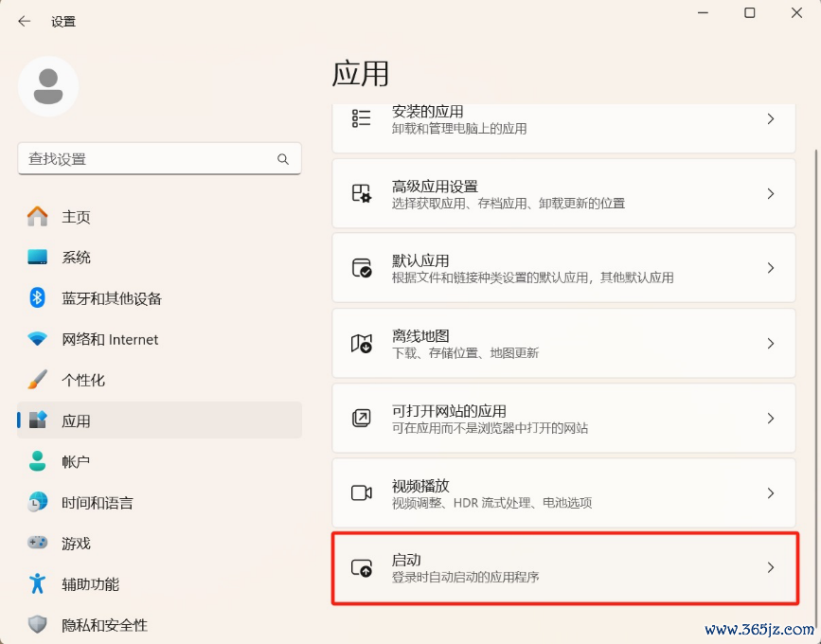This screenshot has height=644, width=821.
Task: Expand 安装的应用 via its chevron
Action: tap(770, 119)
